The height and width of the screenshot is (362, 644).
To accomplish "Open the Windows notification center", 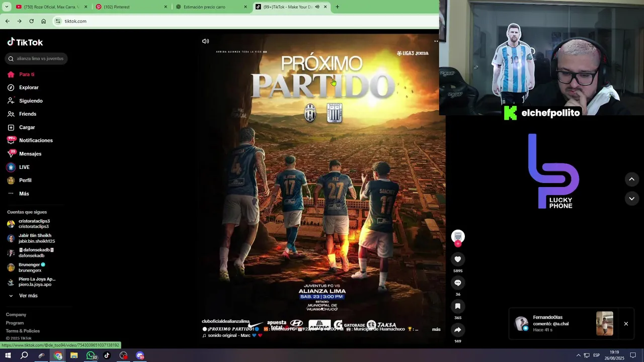I will tap(633, 355).
